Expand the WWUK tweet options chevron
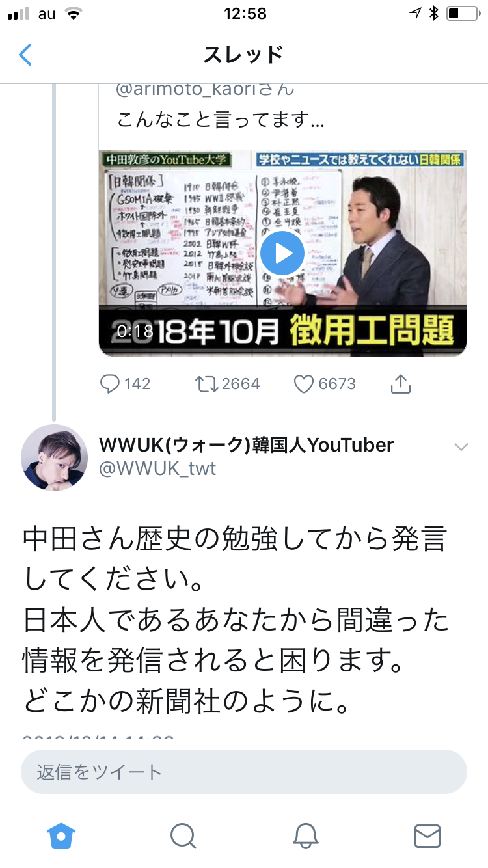The image size is (488, 868). (461, 446)
